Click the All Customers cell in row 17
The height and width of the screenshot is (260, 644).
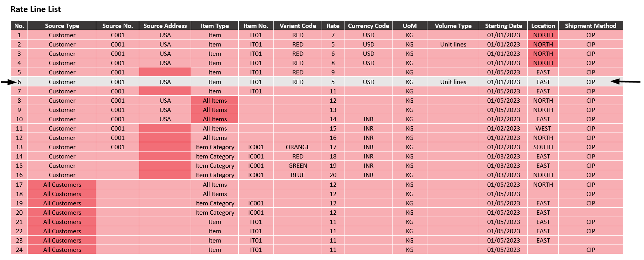[x=62, y=185]
